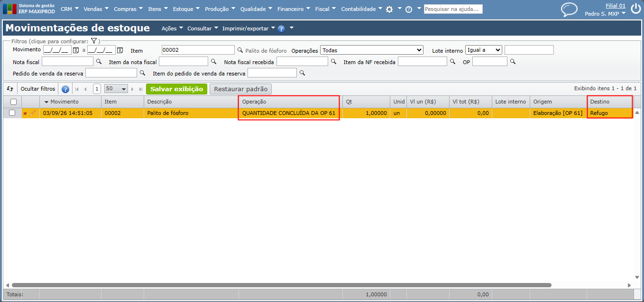The width and height of the screenshot is (644, 302).
Task: Click the Salvar exibição button
Action: tap(176, 89)
